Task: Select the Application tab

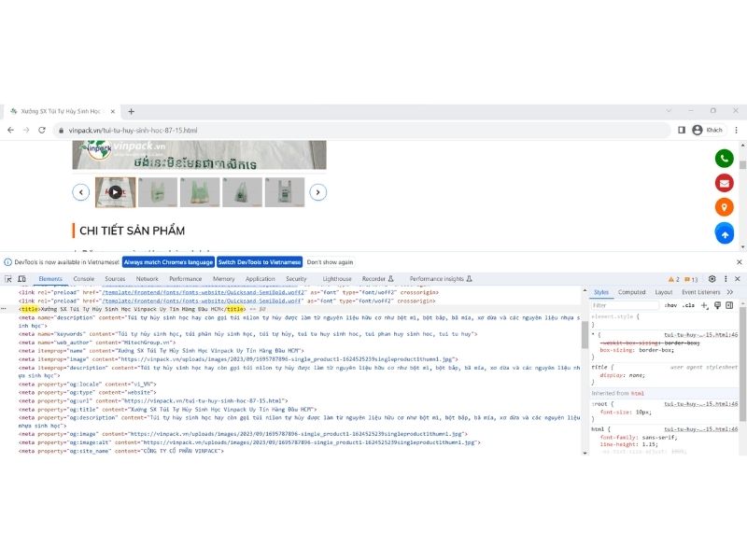Action: 261,279
